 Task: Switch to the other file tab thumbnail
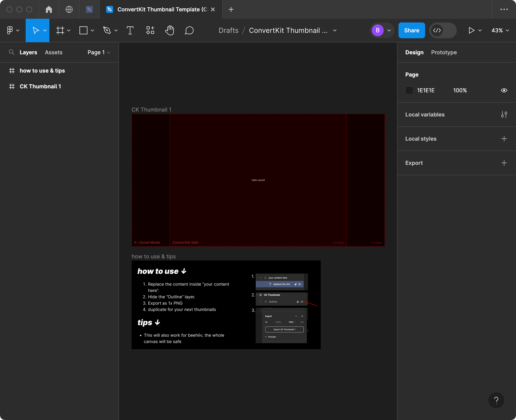(x=89, y=9)
